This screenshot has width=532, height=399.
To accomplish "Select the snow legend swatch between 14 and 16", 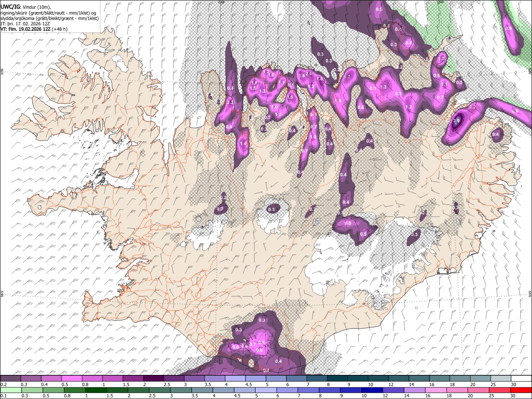I will click(419, 379).
